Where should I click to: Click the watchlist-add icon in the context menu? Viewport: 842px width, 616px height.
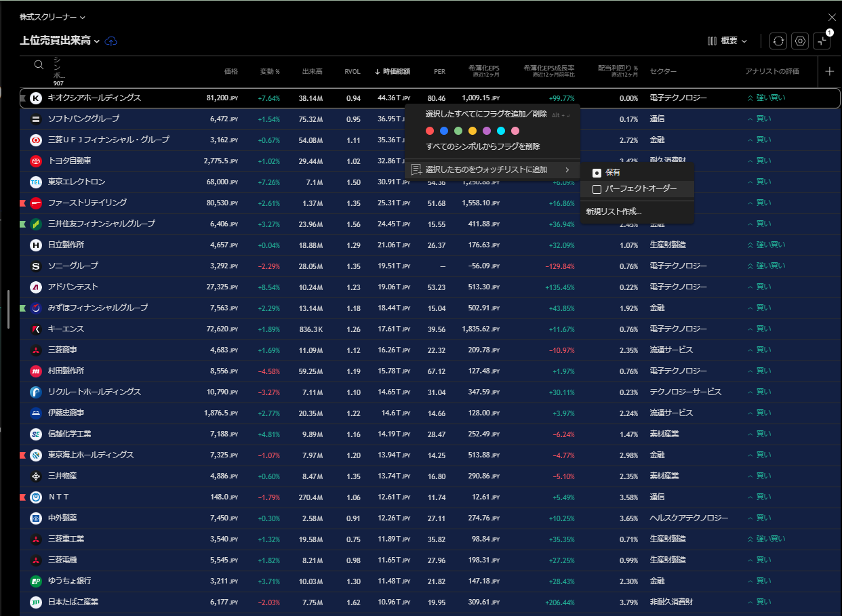coord(416,169)
